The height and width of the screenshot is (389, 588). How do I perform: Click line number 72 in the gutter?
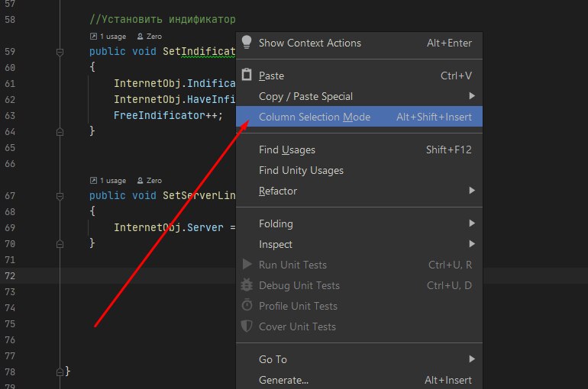coord(10,276)
